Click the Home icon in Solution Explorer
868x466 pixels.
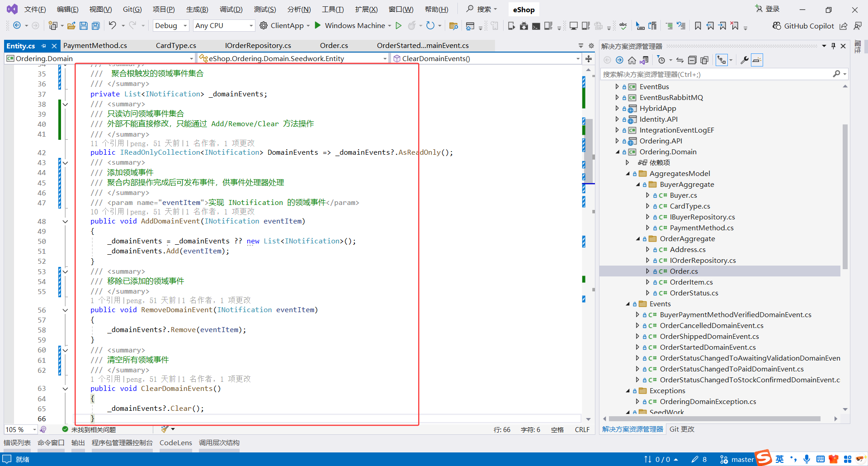click(632, 60)
